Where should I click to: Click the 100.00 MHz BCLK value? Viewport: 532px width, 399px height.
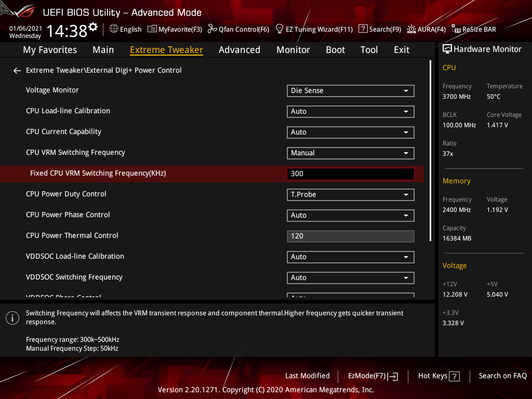coord(459,125)
